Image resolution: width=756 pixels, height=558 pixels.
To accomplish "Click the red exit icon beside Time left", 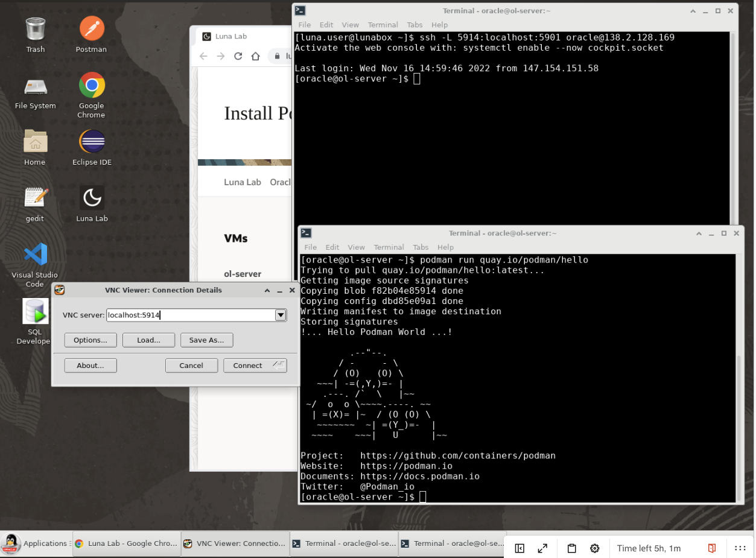I will (x=712, y=548).
